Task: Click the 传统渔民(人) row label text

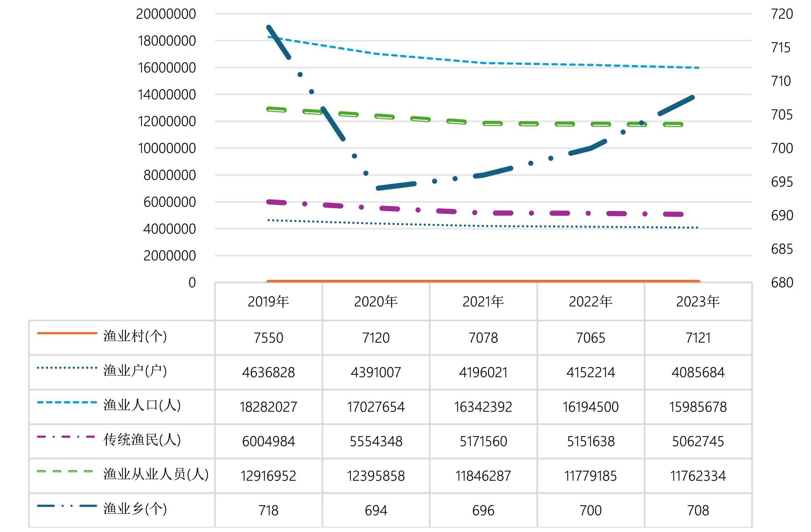Action: click(x=142, y=440)
